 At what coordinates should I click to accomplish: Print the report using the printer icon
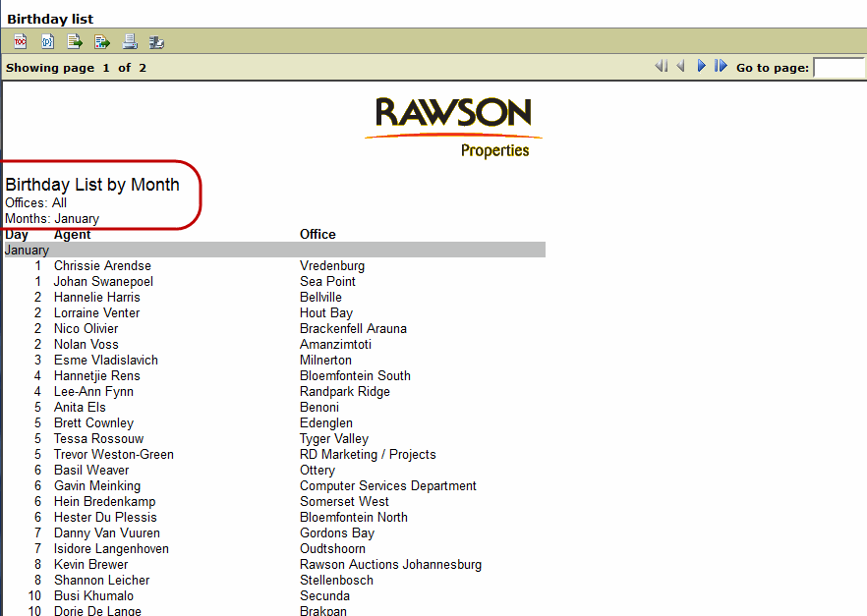click(x=130, y=41)
